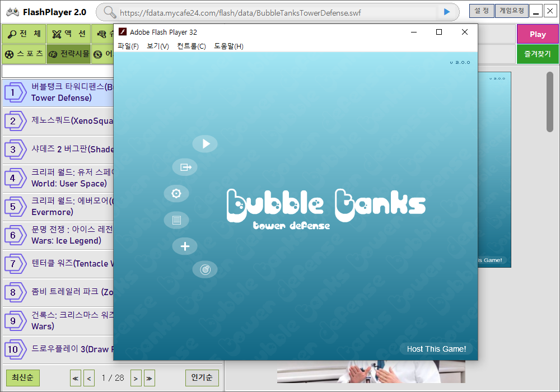
Task: Click the search box above the game list
Action: (58, 71)
